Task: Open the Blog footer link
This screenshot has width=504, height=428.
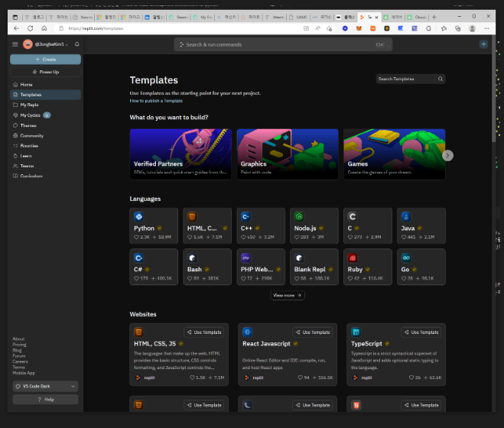Action: click(17, 350)
